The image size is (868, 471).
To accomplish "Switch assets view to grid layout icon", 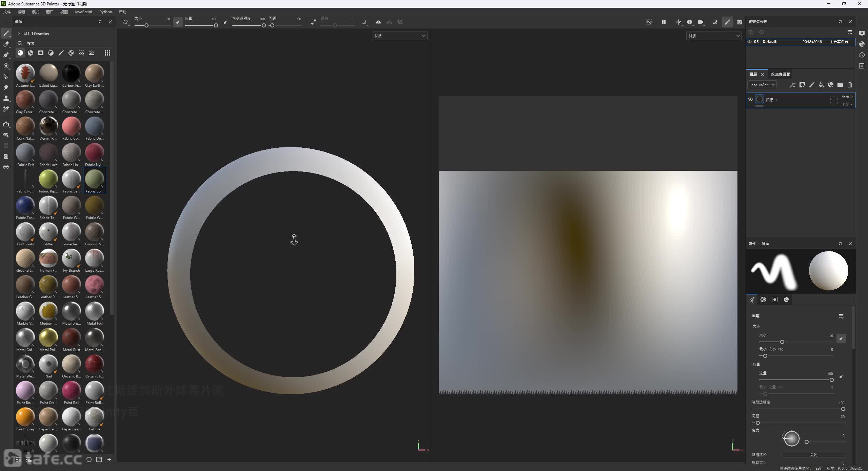I will coord(107,53).
